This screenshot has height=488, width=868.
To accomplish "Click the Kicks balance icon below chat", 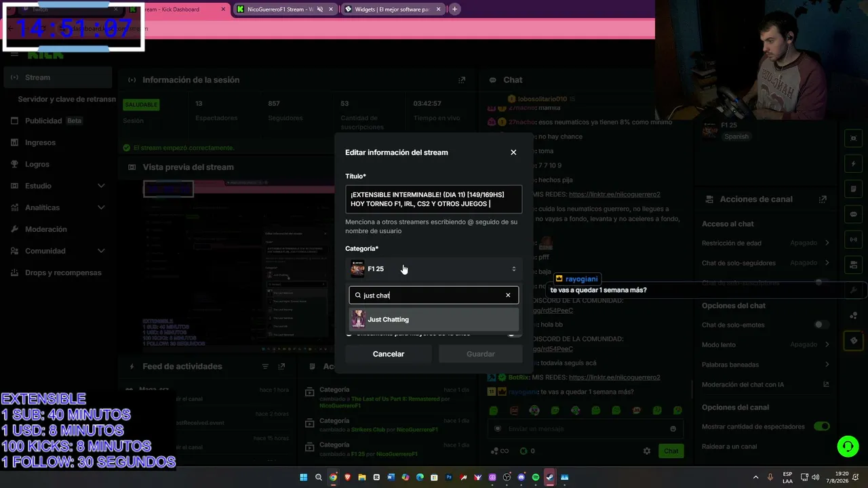I will (524, 451).
